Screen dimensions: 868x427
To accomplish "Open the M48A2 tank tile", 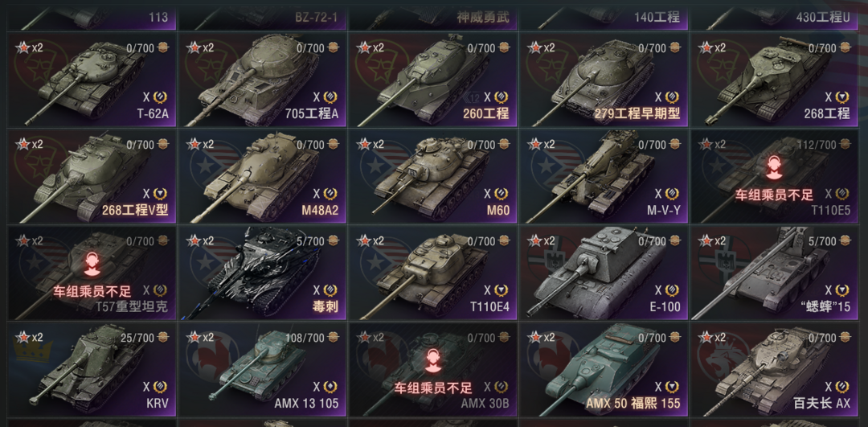I will tap(262, 177).
